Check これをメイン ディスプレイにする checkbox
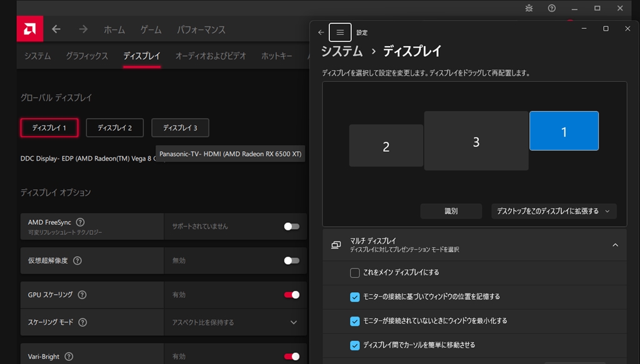Screen dimensions: 640x364 coord(355,273)
